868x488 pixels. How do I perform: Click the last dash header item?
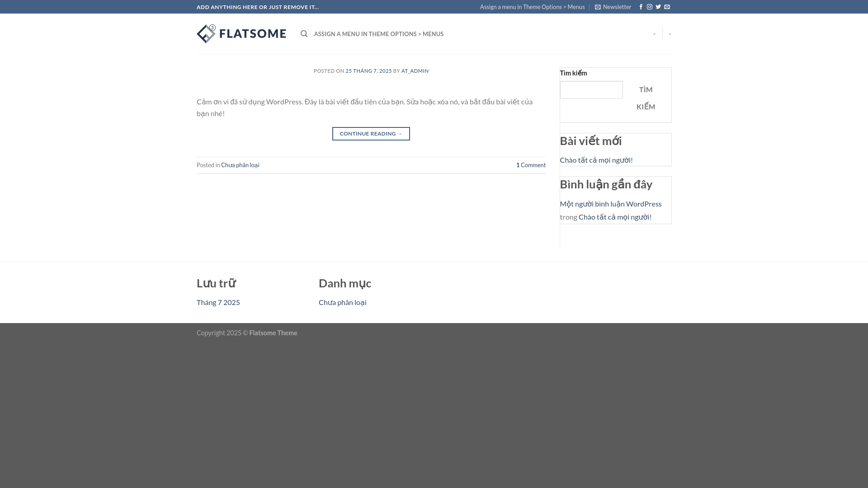[x=670, y=34]
